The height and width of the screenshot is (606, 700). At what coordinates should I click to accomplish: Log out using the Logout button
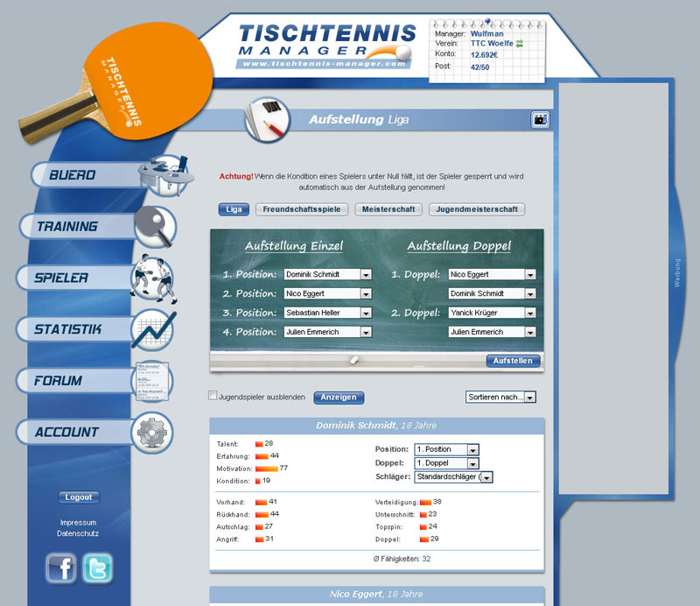[79, 497]
